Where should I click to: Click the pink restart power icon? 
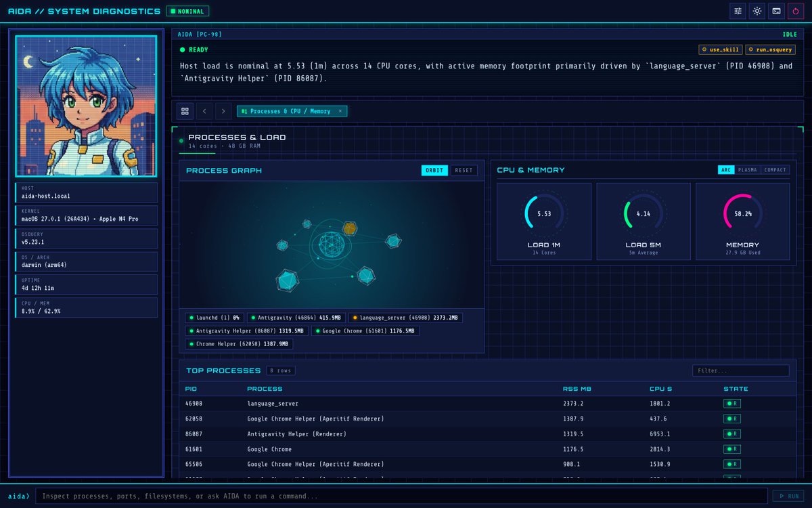[796, 11]
